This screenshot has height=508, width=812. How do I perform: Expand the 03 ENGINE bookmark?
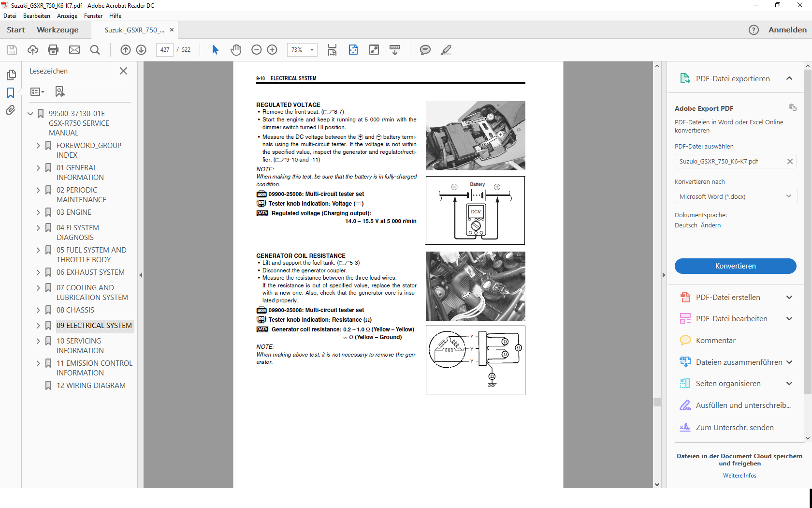pos(38,212)
